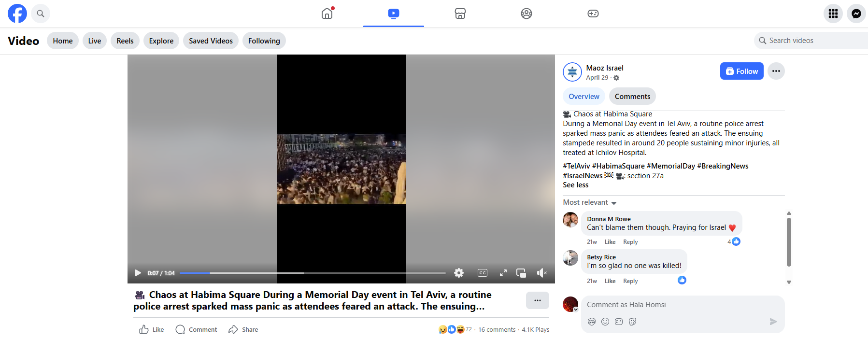Open Maoz Israel page name link

(x=605, y=68)
